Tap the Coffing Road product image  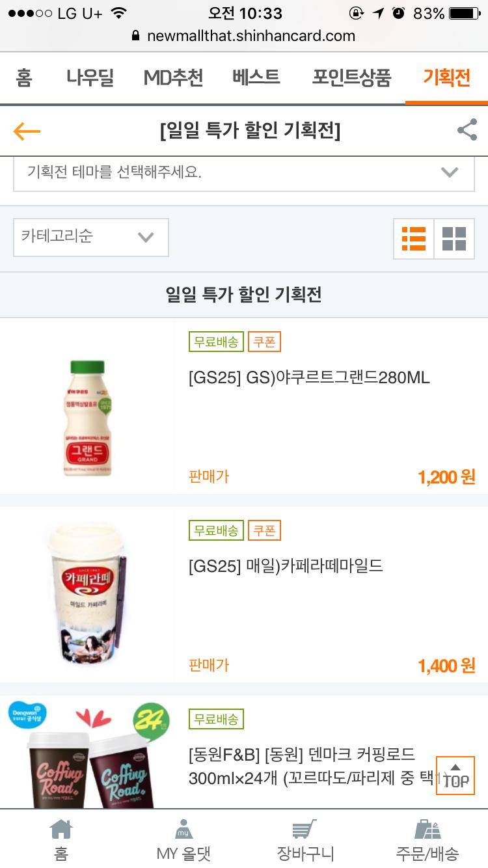87,755
